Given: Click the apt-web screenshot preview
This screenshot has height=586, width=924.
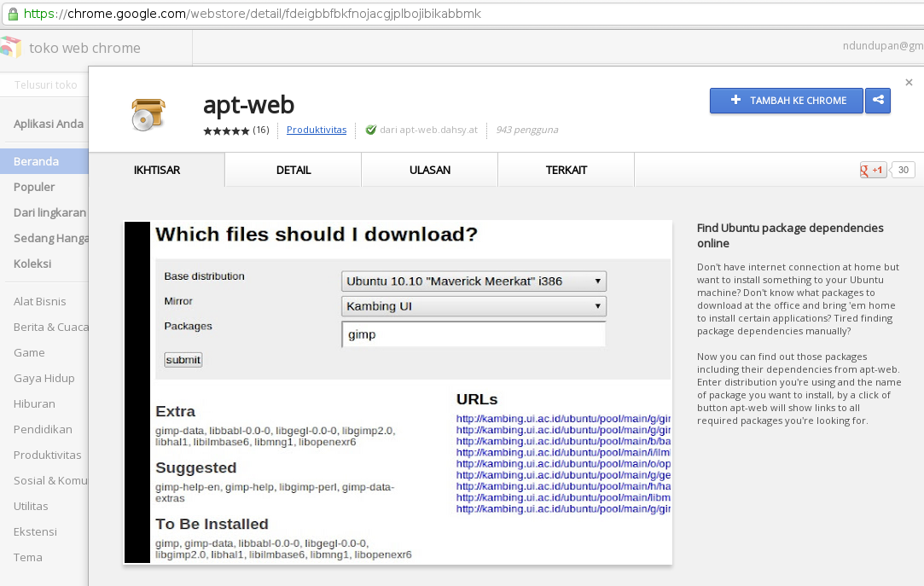Looking at the screenshot, I should tap(398, 392).
